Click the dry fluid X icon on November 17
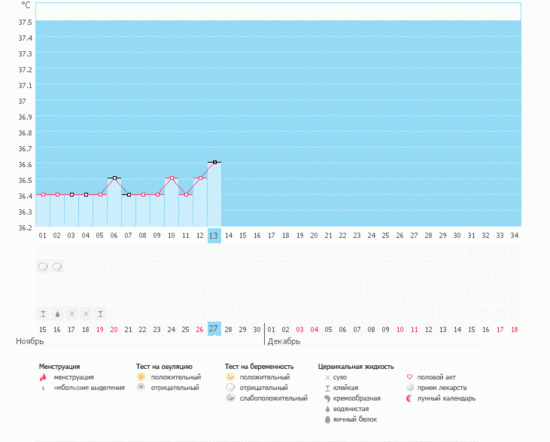Image resolution: width=550 pixels, height=442 pixels. (72, 314)
